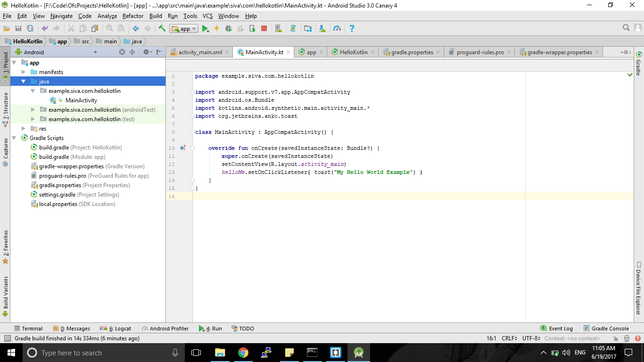Select MainActivity in project tree

(x=81, y=100)
